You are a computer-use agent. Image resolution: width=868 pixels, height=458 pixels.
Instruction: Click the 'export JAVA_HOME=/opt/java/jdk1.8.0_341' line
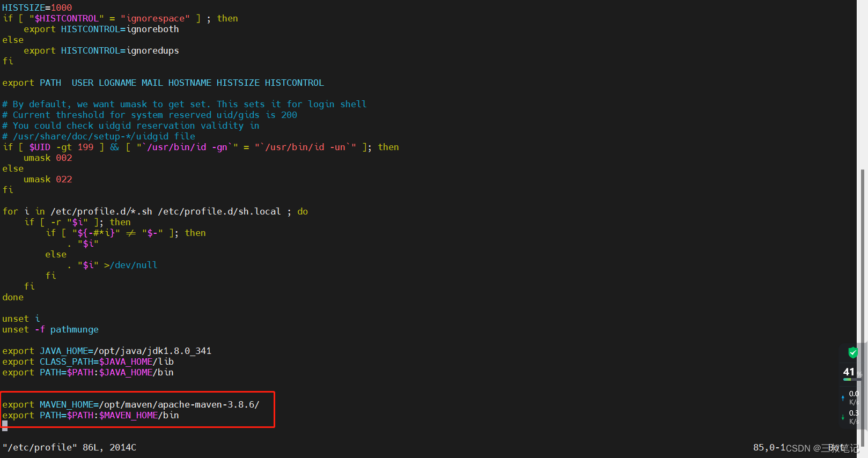point(107,351)
